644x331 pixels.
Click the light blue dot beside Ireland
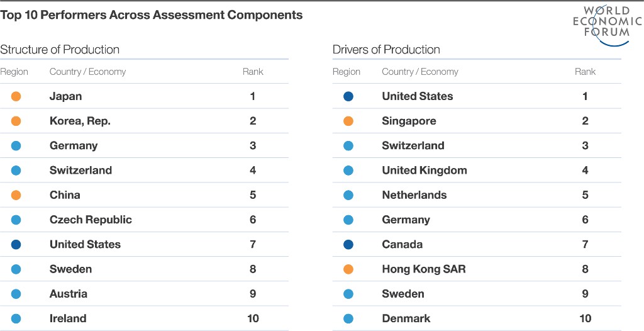coord(16,318)
